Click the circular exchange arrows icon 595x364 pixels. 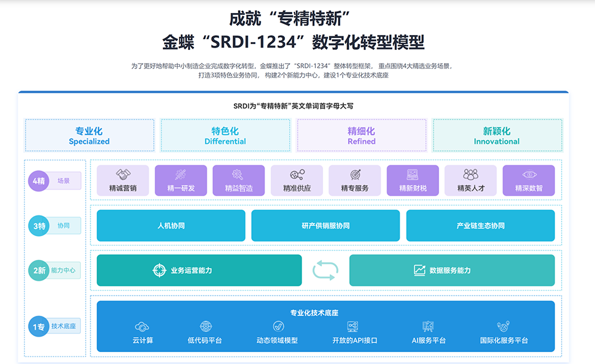pos(325,271)
